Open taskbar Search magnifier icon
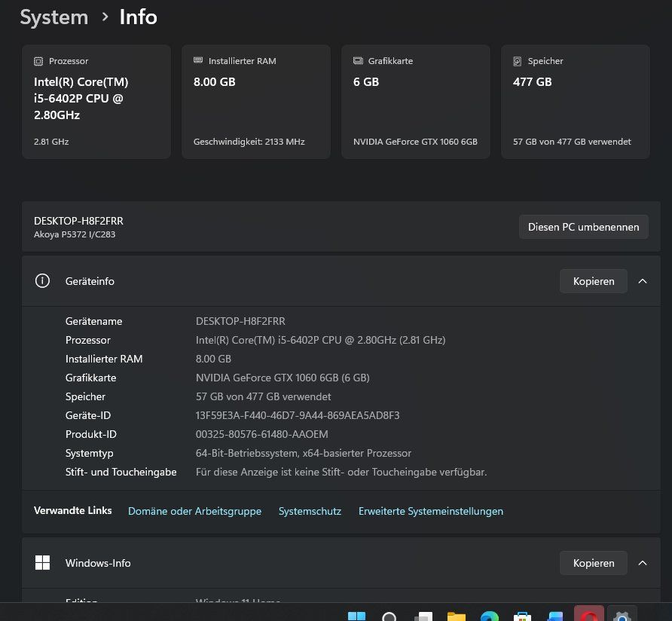 (389, 616)
